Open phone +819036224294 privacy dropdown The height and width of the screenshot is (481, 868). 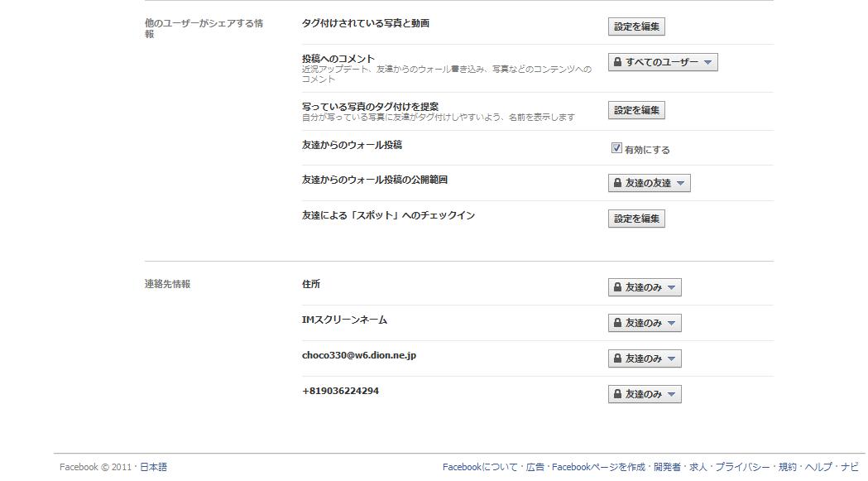[645, 394]
